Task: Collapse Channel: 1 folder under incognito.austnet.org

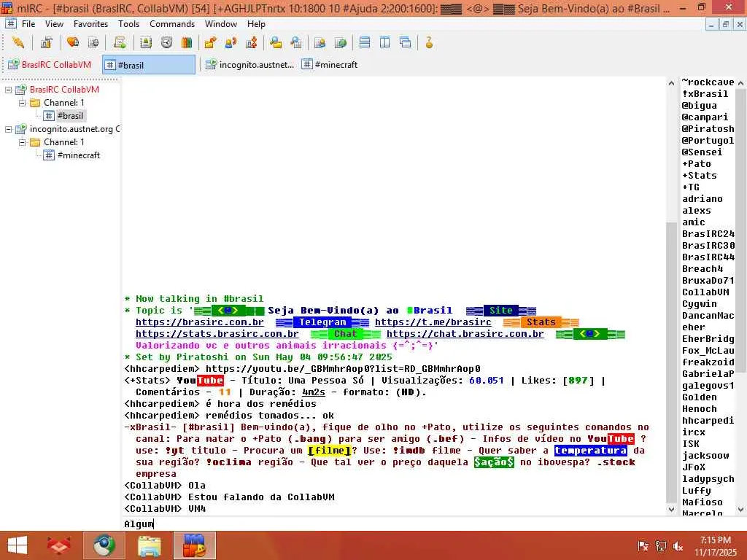Action: [22, 142]
